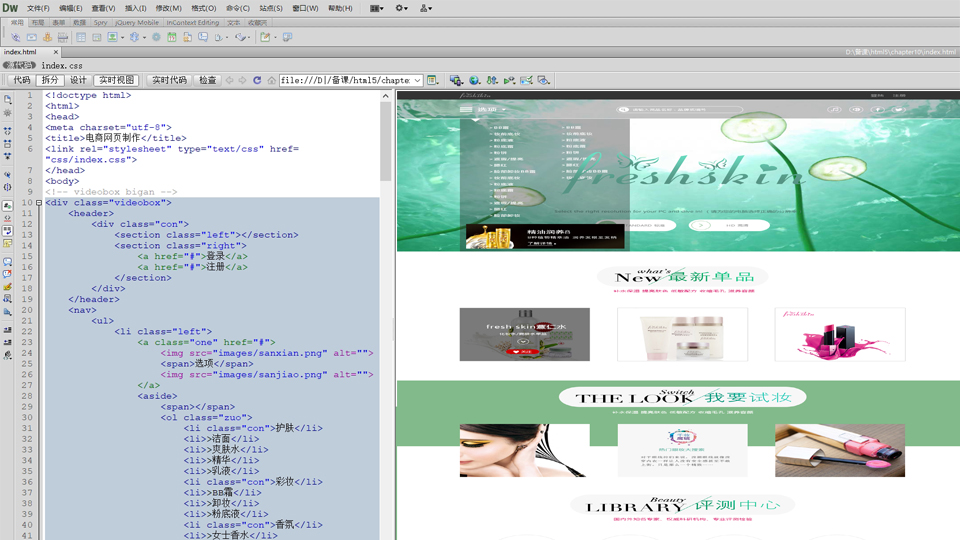Click the Live View options icon
Image resolution: width=960 pixels, height=540 pixels.
[x=433, y=80]
